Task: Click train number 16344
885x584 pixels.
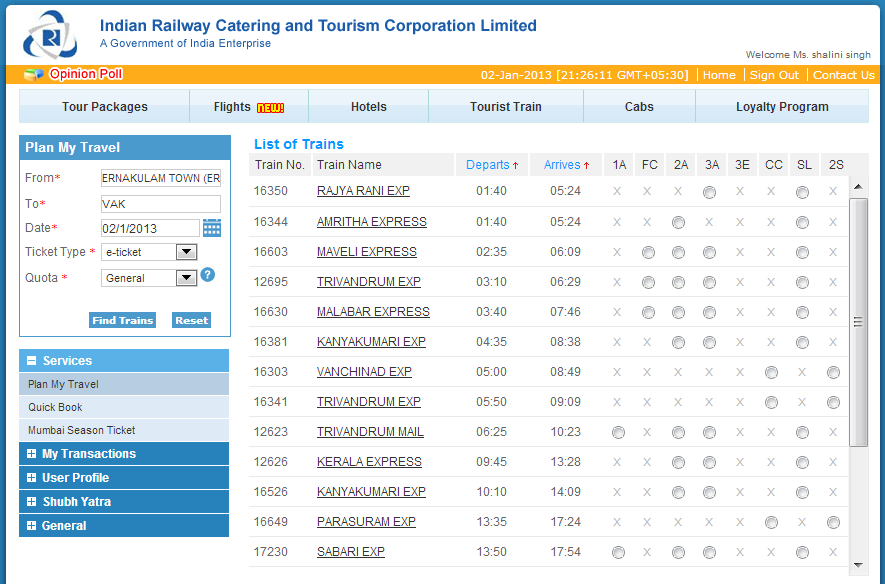Action: coord(271,222)
